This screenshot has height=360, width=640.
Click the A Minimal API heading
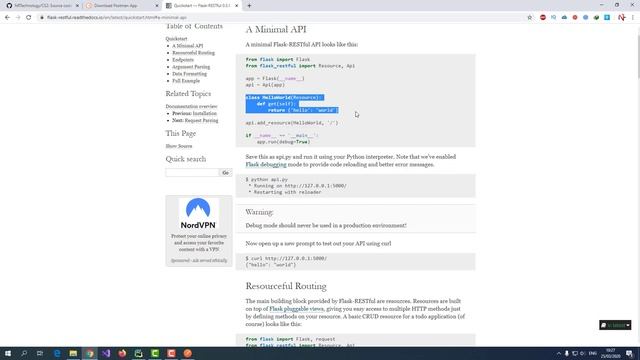tap(276, 29)
